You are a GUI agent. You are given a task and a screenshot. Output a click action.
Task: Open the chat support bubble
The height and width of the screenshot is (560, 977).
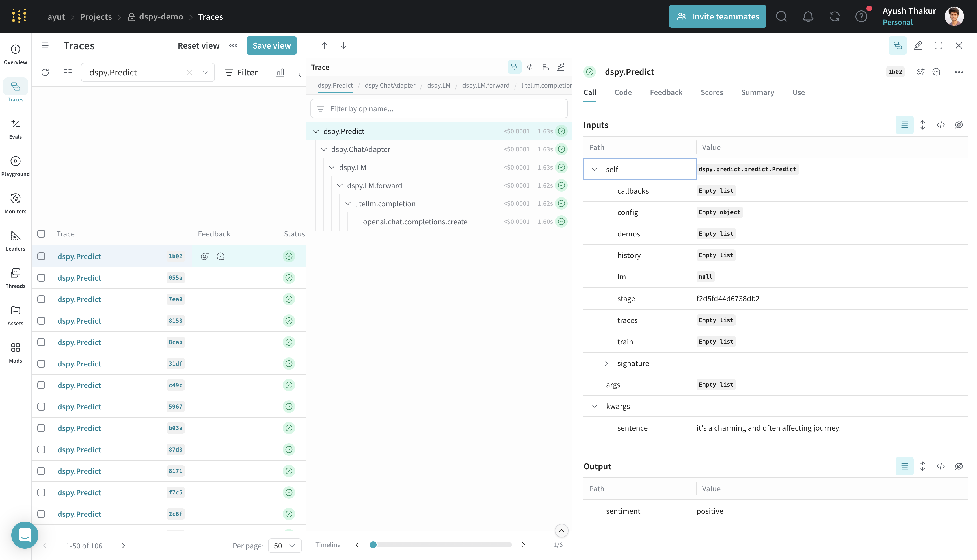pyautogui.click(x=25, y=535)
